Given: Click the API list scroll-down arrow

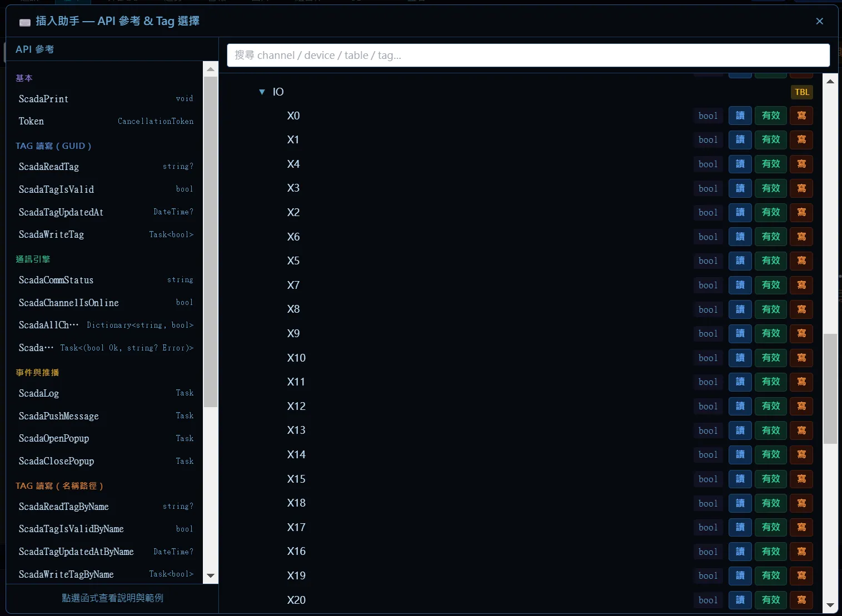Looking at the screenshot, I should [210, 575].
